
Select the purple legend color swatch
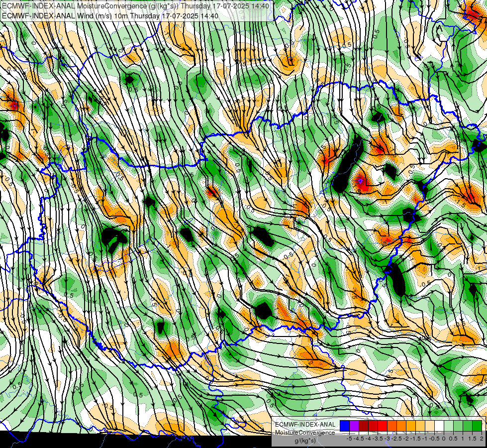click(354, 426)
